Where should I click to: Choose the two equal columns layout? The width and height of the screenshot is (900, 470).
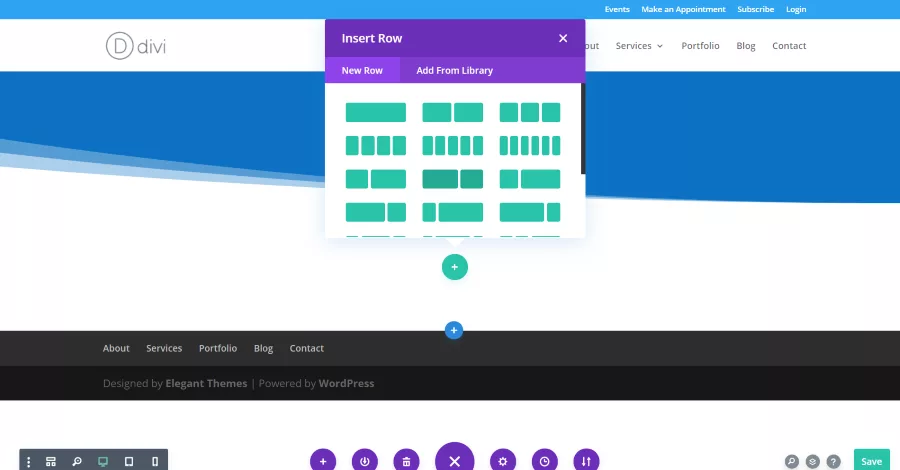(x=452, y=112)
